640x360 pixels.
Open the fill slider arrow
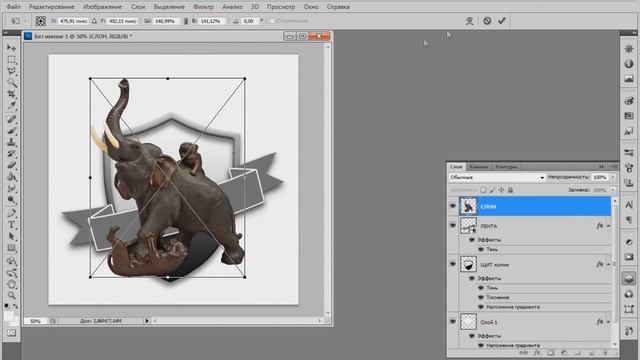click(x=612, y=190)
